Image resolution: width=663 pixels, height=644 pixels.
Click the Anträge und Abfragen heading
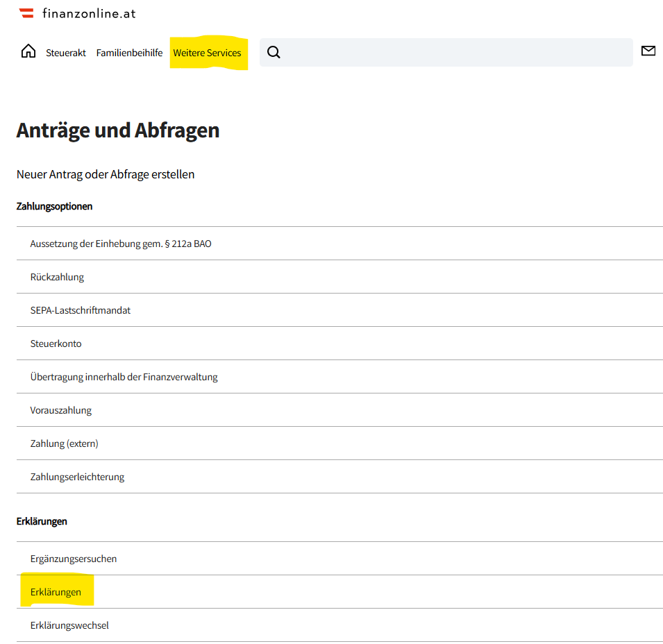118,130
